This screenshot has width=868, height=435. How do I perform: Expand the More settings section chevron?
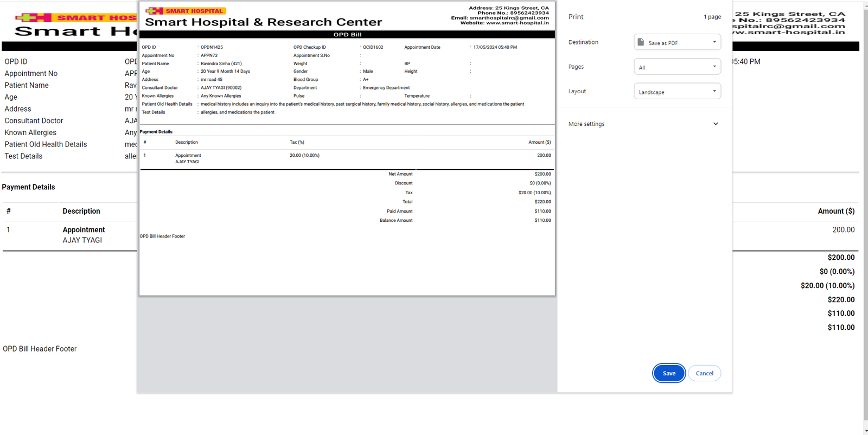[715, 124]
